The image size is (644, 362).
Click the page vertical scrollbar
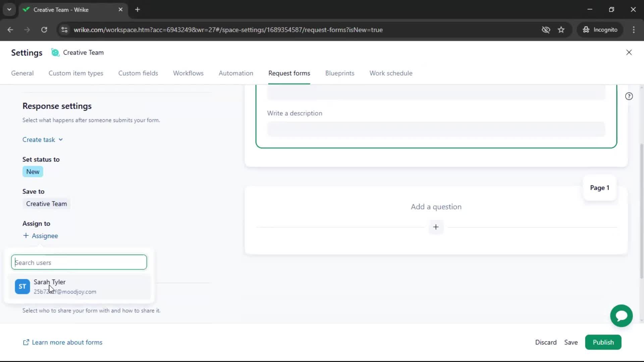click(x=642, y=211)
